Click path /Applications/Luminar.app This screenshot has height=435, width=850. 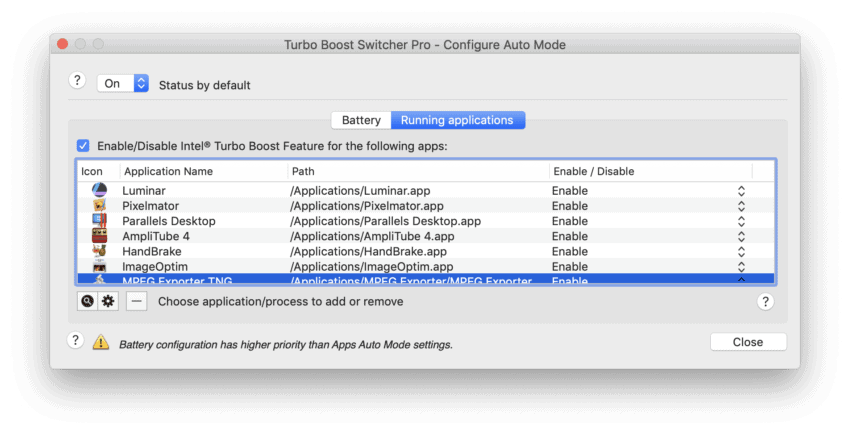click(360, 190)
